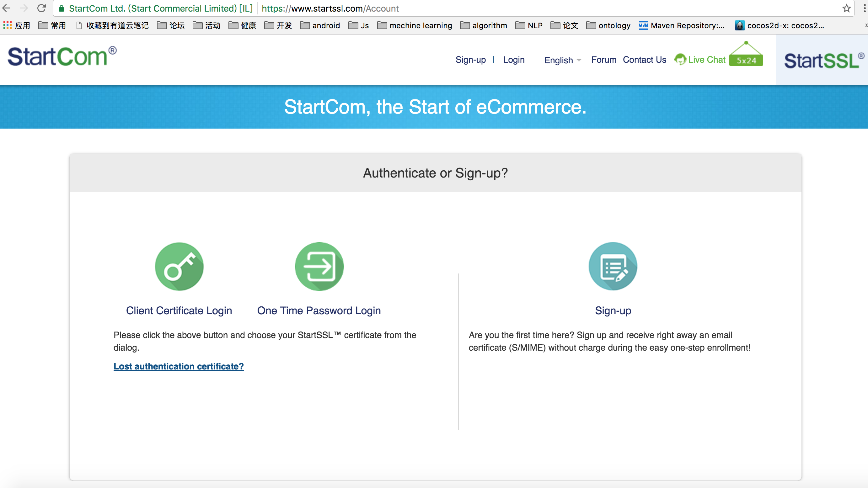This screenshot has width=868, height=488.
Task: Open the Forum link in header
Action: coord(603,60)
